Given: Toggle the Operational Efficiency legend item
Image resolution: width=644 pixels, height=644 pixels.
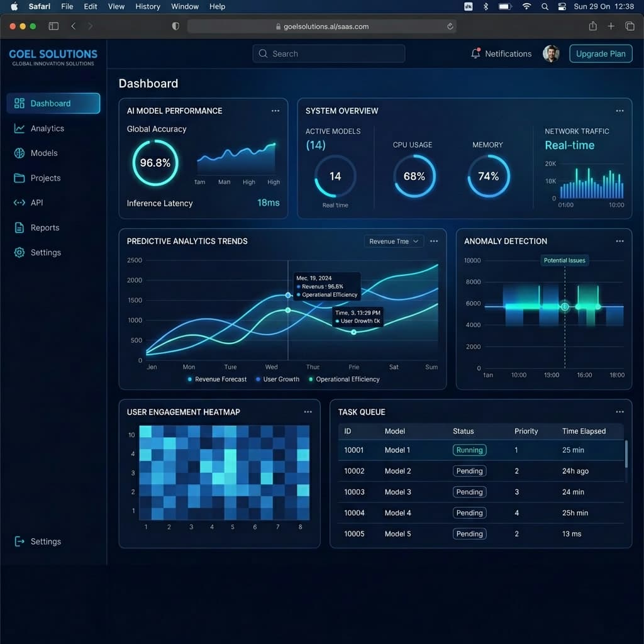Looking at the screenshot, I should tap(344, 379).
